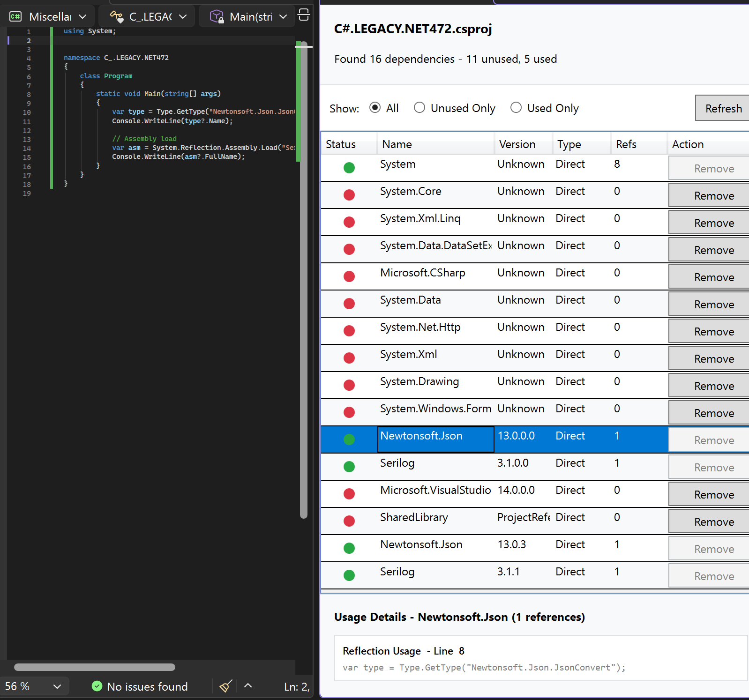Click the red status dot for Microsoft.CSharp
The width and height of the screenshot is (749, 700).
(x=349, y=276)
